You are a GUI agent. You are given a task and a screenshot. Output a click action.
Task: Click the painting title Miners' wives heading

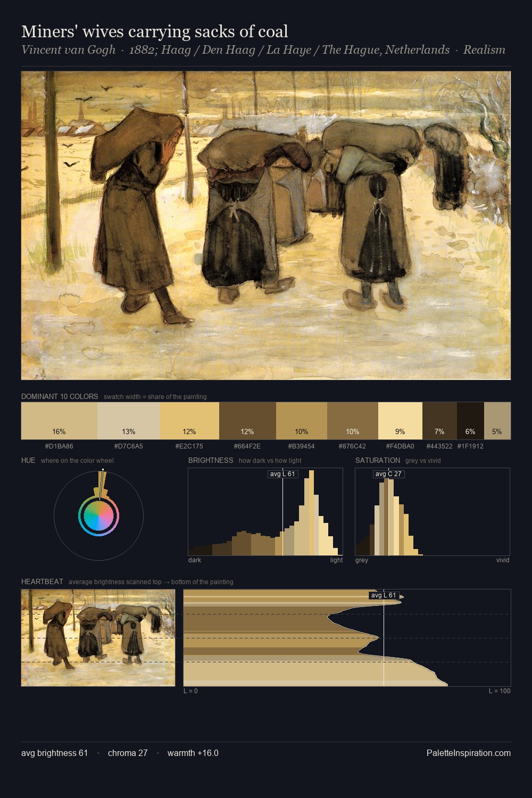tap(155, 31)
